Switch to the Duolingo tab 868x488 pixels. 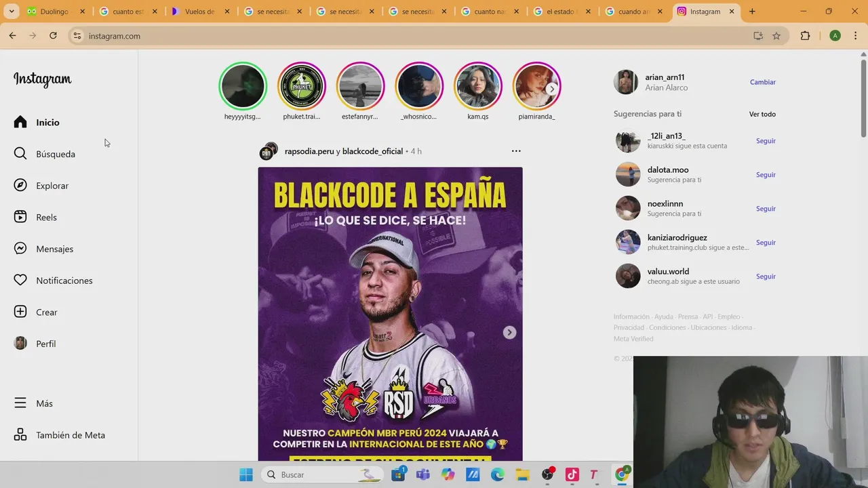click(56, 12)
